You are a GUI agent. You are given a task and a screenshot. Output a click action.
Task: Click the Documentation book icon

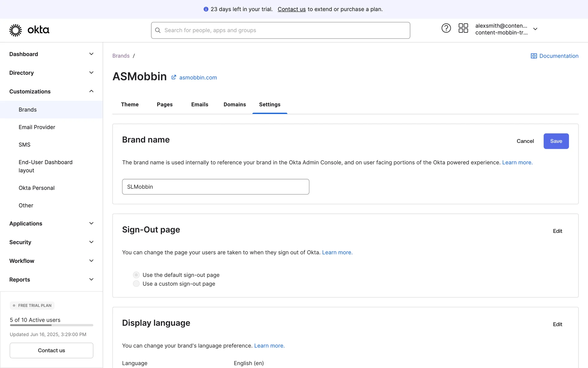pos(533,56)
